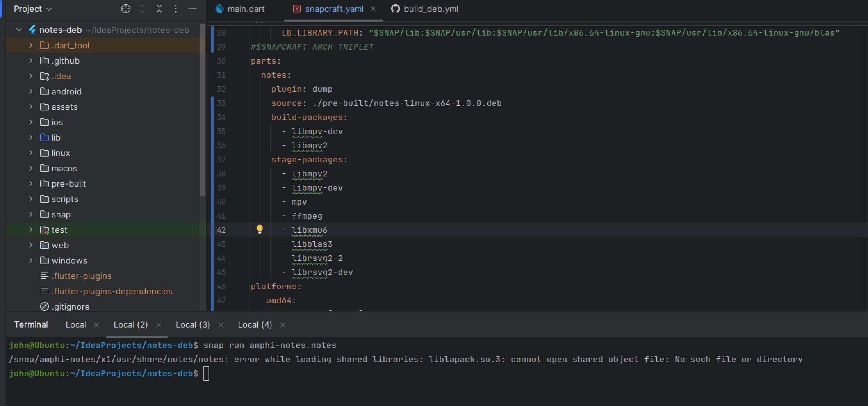The image size is (868, 406).
Task: Expand the snap folder in tree
Action: (x=31, y=214)
